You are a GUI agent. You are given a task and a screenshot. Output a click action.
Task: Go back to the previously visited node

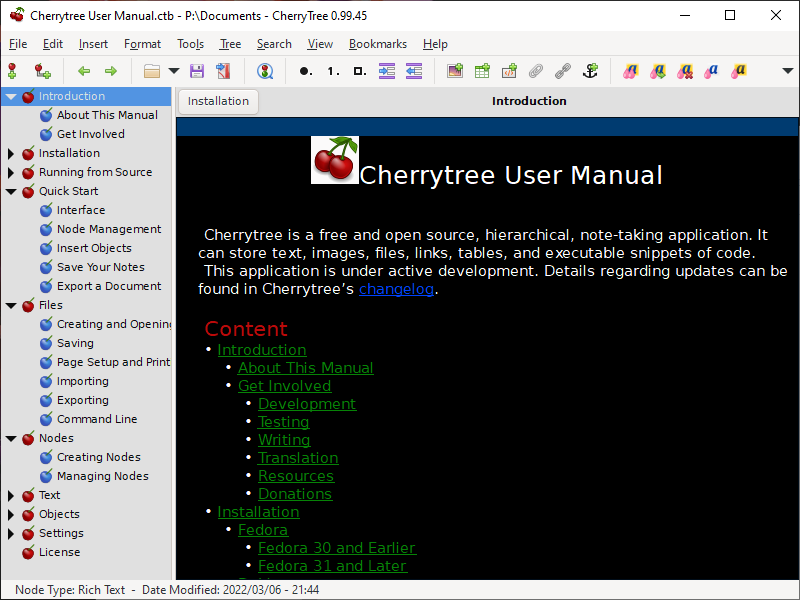(84, 71)
